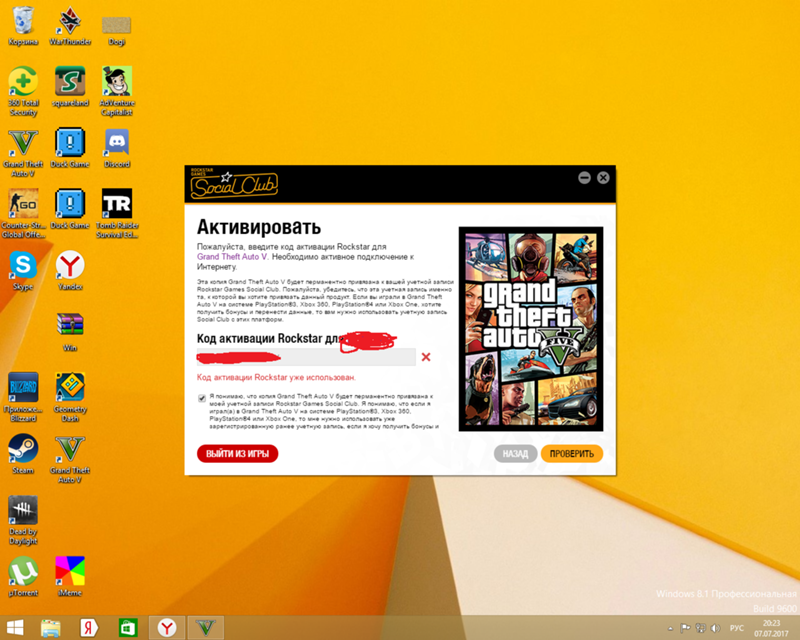Click the red Я Yandex taskbar icon
Image resolution: width=800 pixels, height=640 pixels.
tap(89, 628)
